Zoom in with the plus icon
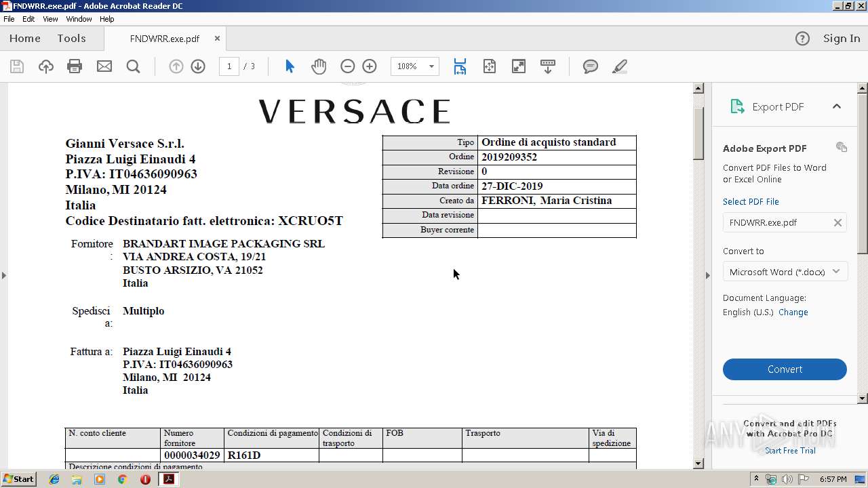The image size is (868, 488). [x=370, y=66]
